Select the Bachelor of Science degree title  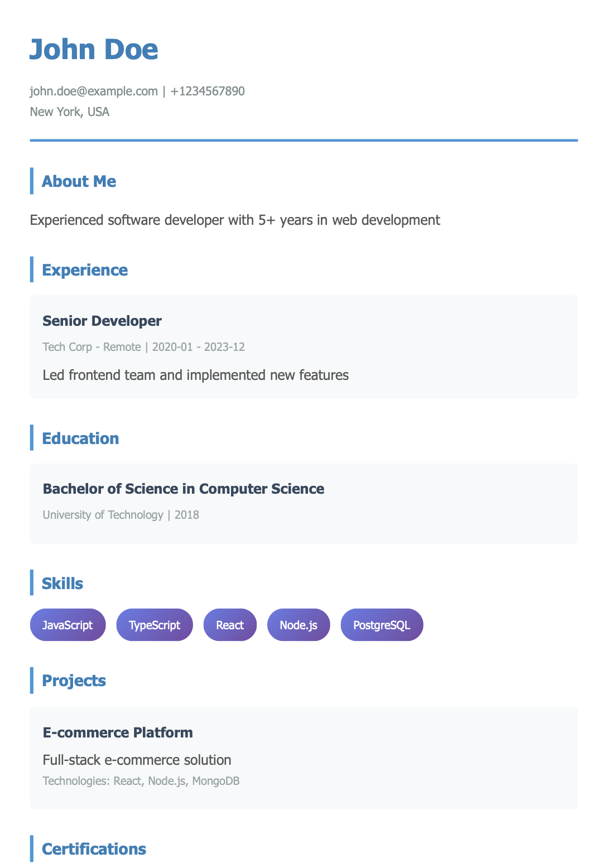[184, 489]
